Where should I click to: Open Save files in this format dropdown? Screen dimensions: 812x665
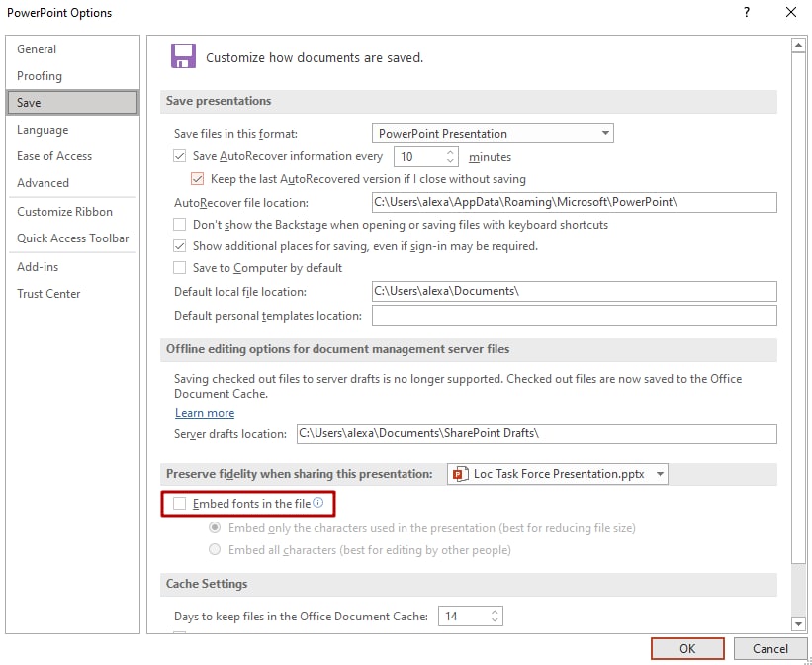(x=493, y=134)
